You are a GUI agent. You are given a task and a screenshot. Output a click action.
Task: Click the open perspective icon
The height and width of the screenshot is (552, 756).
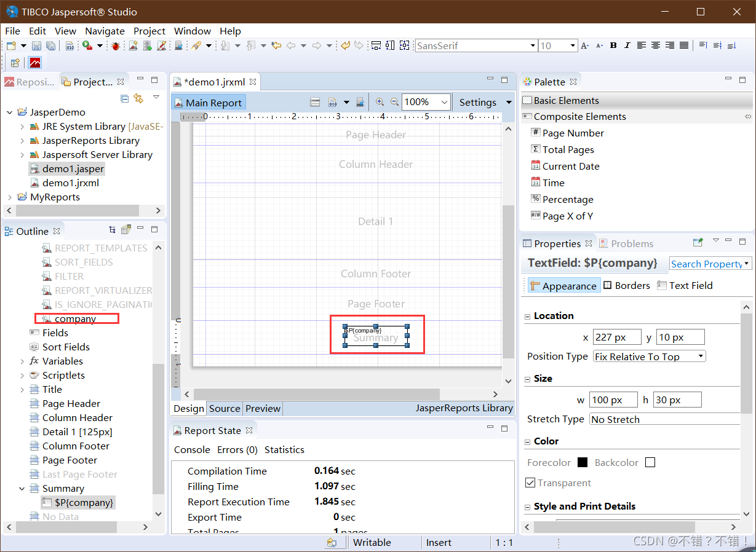click(15, 63)
